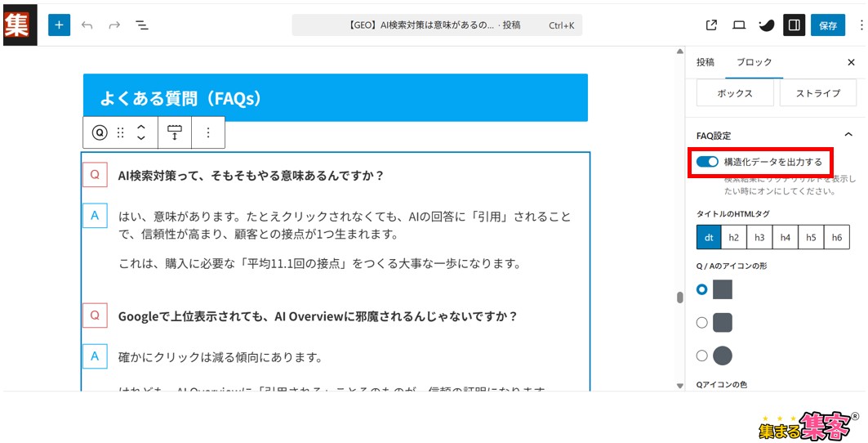Move the FAQ block down
Screen dimensions: 868x443
coord(141,137)
